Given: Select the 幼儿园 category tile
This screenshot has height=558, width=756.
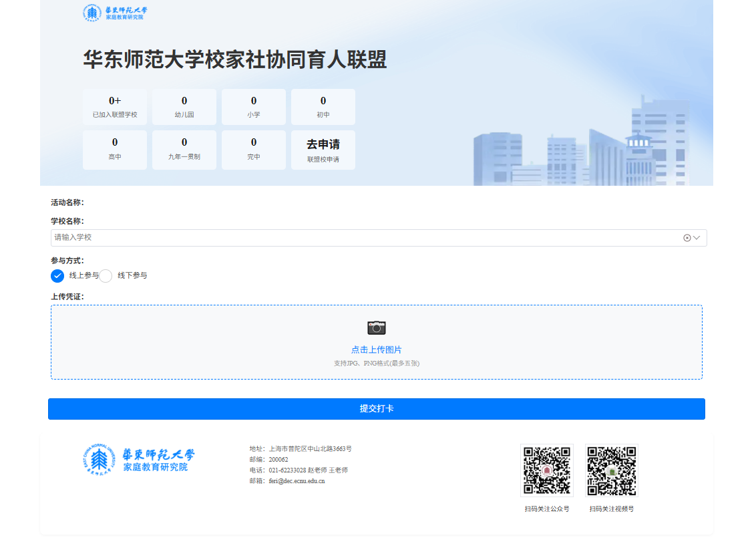Looking at the screenshot, I should point(184,107).
